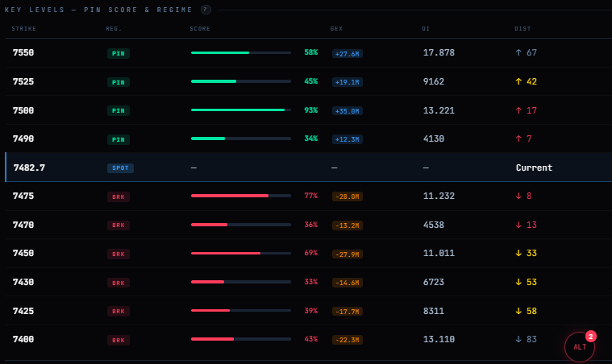Click the BRK badge on 7475 row
The height and width of the screenshot is (364, 612).
[x=119, y=196]
